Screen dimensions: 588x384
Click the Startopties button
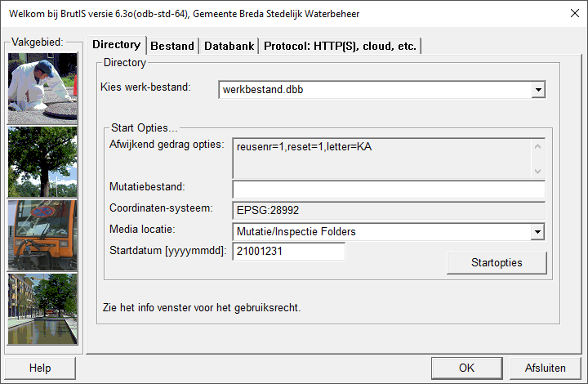[497, 262]
